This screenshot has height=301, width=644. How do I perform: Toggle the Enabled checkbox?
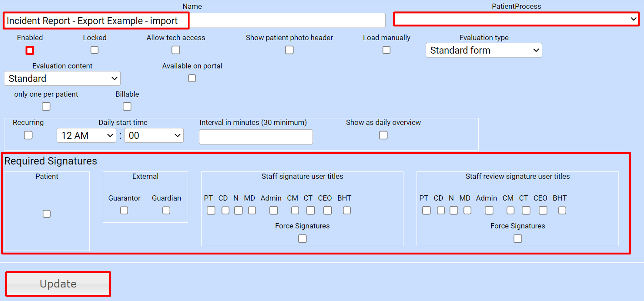[29, 50]
